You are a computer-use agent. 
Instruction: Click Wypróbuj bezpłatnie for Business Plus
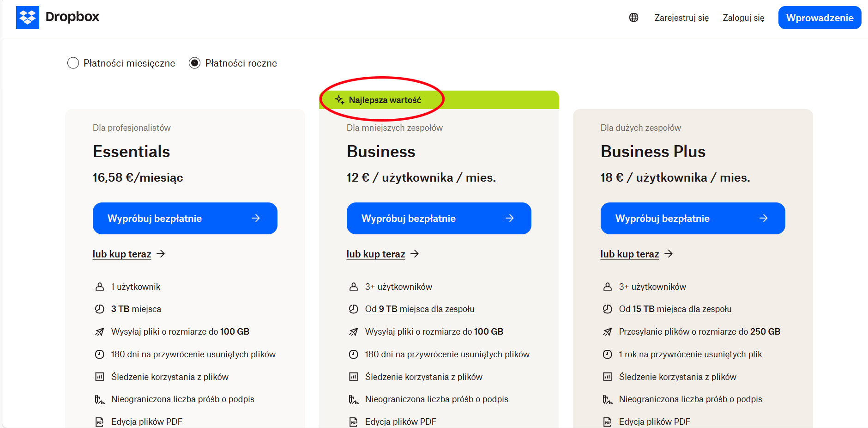pyautogui.click(x=693, y=218)
